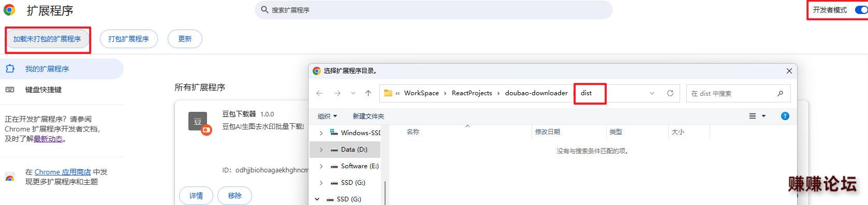Click the Software (E:) drive icon
The height and width of the screenshot is (205, 868).
334,166
